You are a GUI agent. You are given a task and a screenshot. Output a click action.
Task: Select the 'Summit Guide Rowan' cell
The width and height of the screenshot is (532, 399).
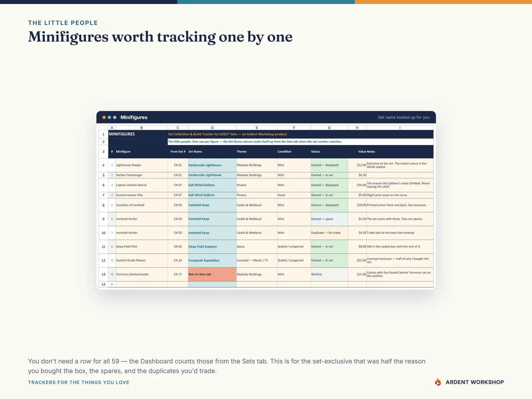[x=142, y=260]
